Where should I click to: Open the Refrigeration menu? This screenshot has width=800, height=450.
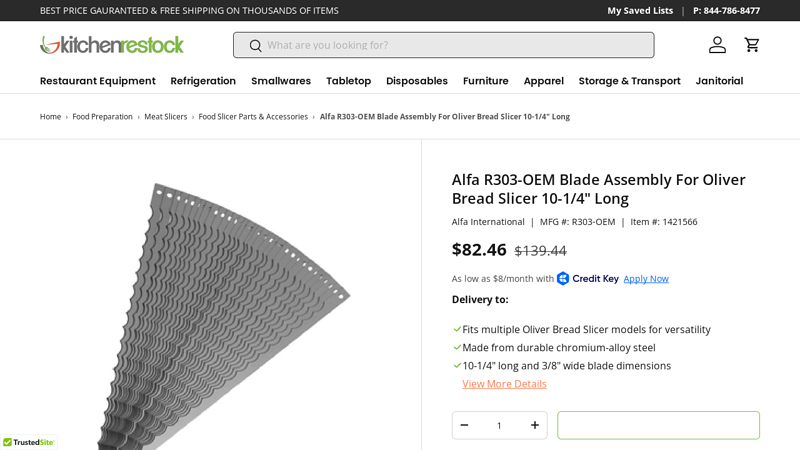(203, 81)
